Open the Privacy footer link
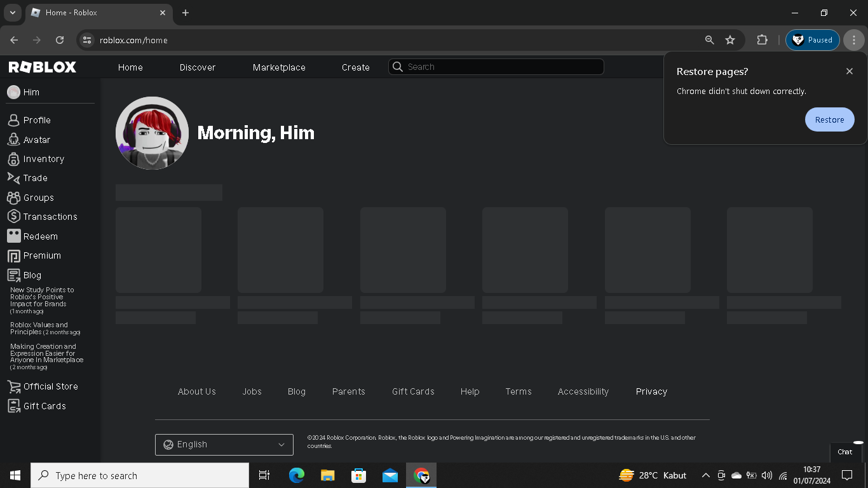The height and width of the screenshot is (488, 868). [652, 391]
